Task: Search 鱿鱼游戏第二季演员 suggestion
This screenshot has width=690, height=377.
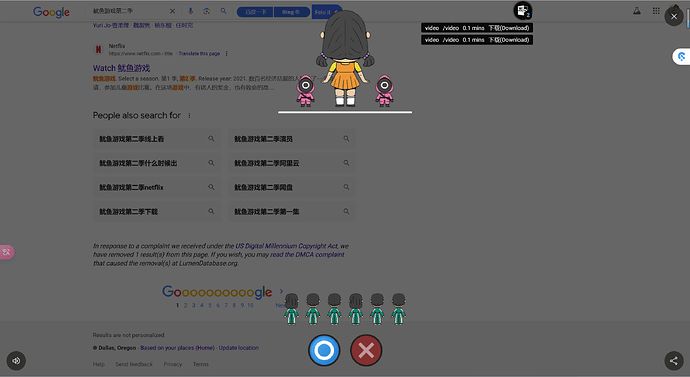Action: tap(292, 139)
